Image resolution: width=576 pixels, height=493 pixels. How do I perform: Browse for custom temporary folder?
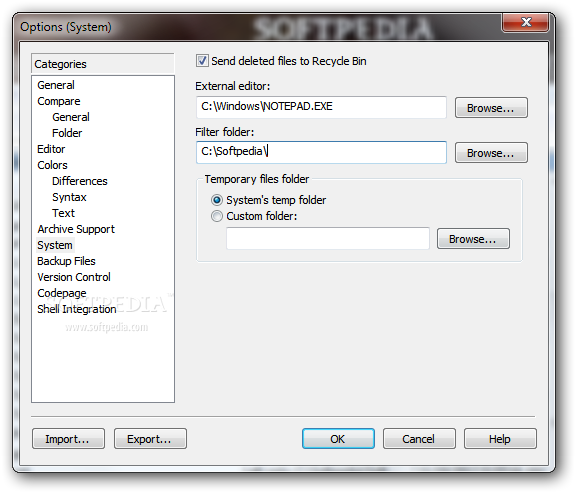(x=473, y=239)
